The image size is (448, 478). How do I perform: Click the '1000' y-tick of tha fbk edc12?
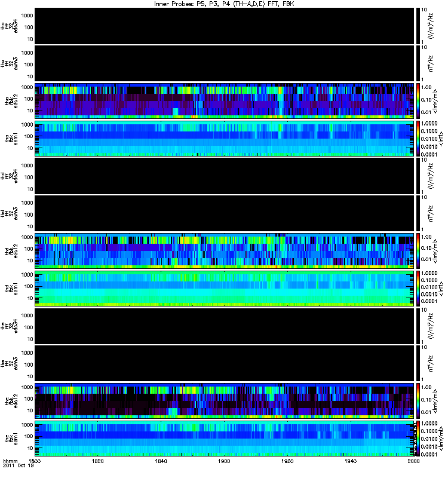click(27, 87)
